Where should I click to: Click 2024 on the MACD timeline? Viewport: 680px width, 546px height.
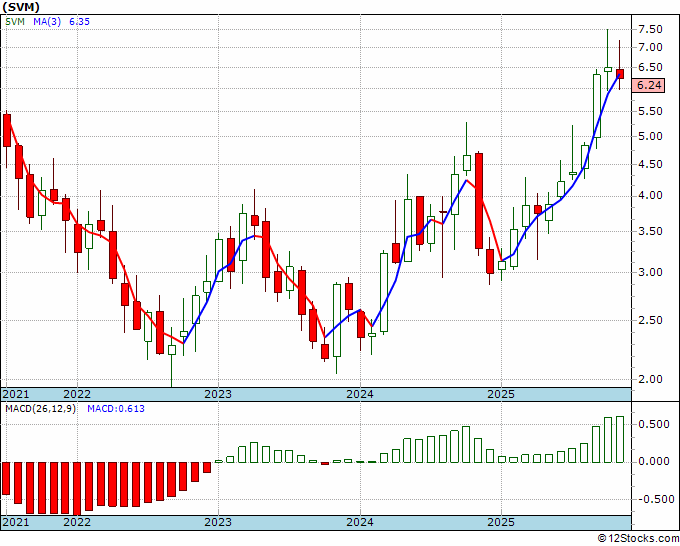[x=360, y=522]
